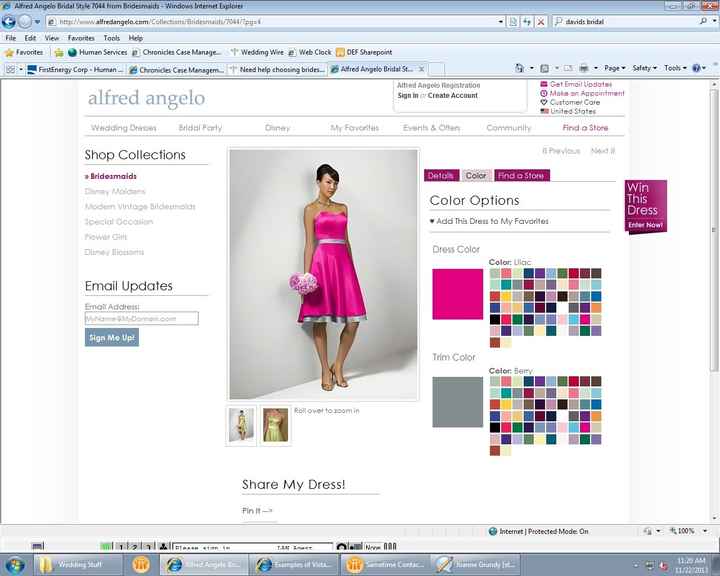Click Add This Dress to My Favorites
720x576 pixels.
489,221
